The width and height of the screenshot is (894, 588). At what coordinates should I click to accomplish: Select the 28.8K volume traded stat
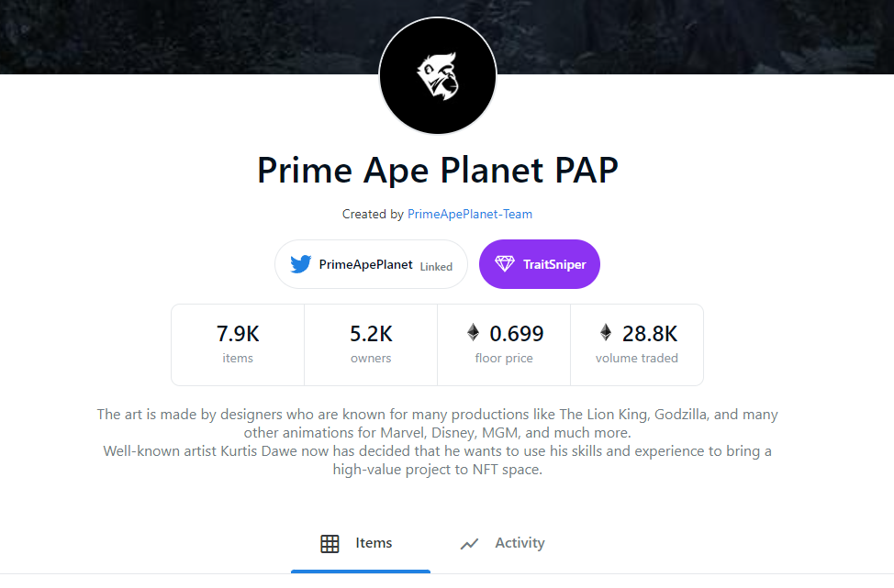point(637,345)
